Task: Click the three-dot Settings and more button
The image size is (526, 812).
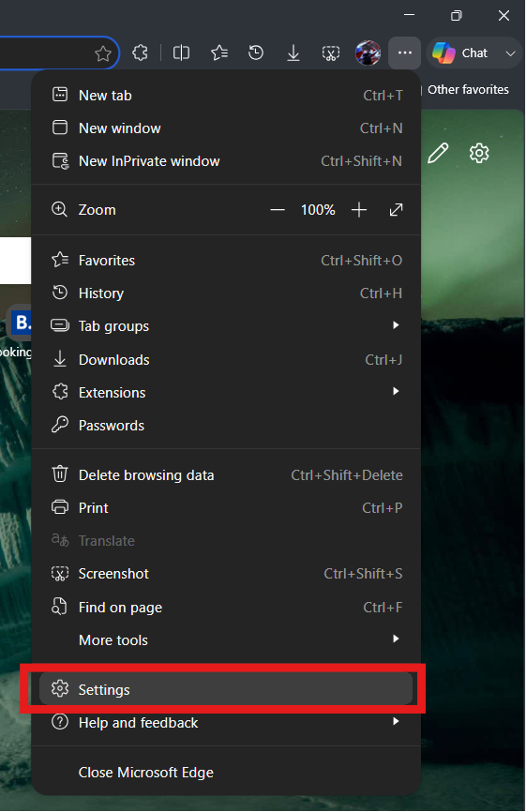Action: point(405,53)
